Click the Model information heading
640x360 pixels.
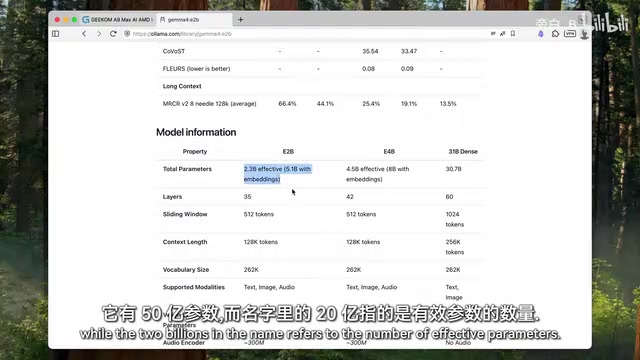point(196,132)
